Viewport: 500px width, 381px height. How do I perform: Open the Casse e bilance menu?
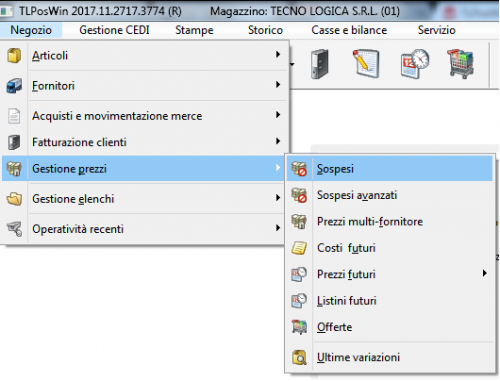(349, 30)
